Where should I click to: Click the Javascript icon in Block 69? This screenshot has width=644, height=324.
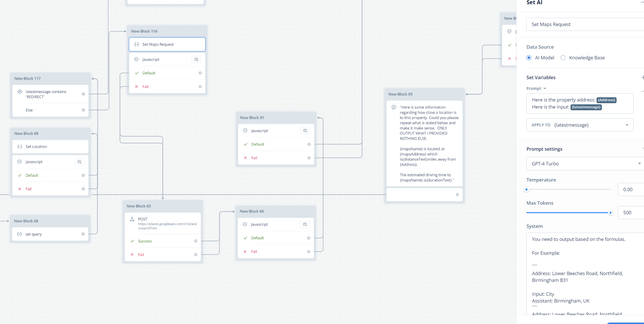click(20, 162)
